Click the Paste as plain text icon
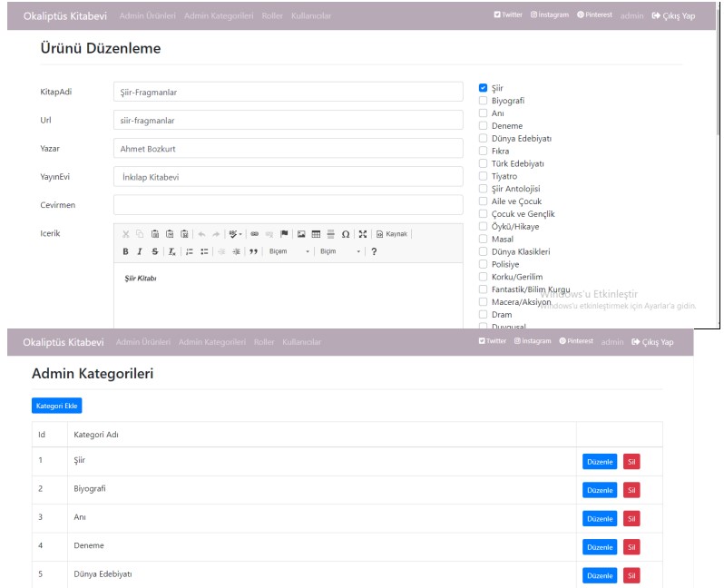 tap(170, 234)
